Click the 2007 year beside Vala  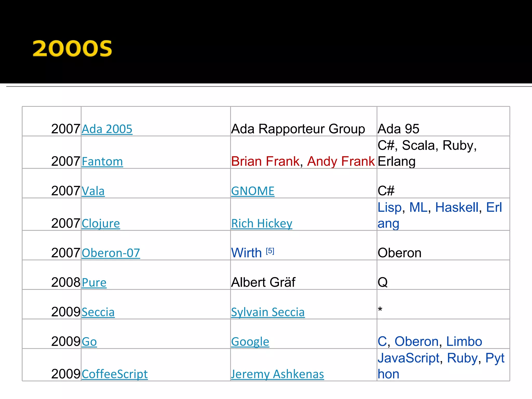66,191
